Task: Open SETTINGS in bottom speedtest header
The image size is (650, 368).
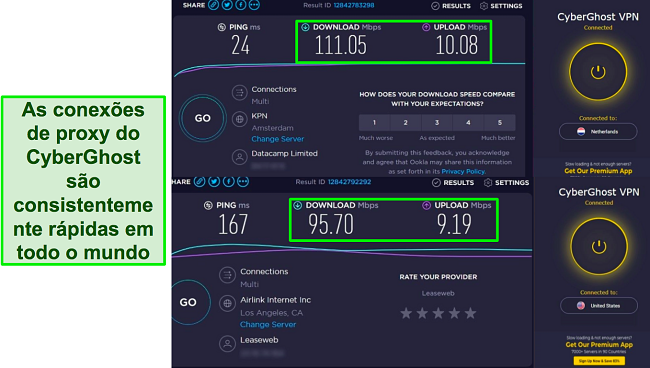Action: 506,182
